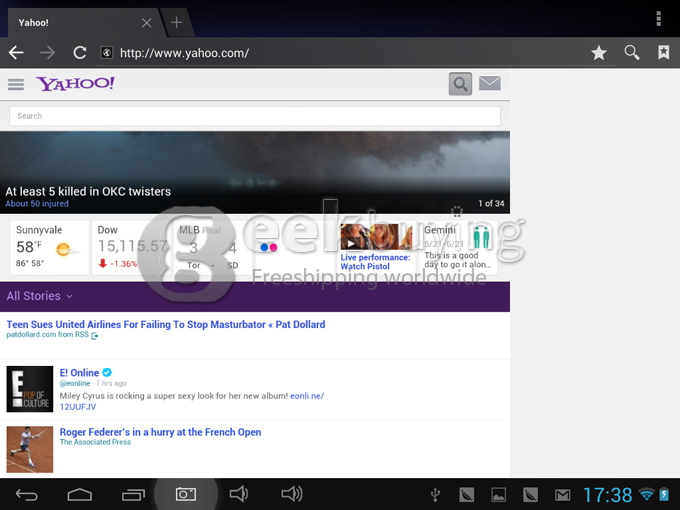Click the About 50 injured link
This screenshot has width=680, height=510.
pyautogui.click(x=37, y=203)
